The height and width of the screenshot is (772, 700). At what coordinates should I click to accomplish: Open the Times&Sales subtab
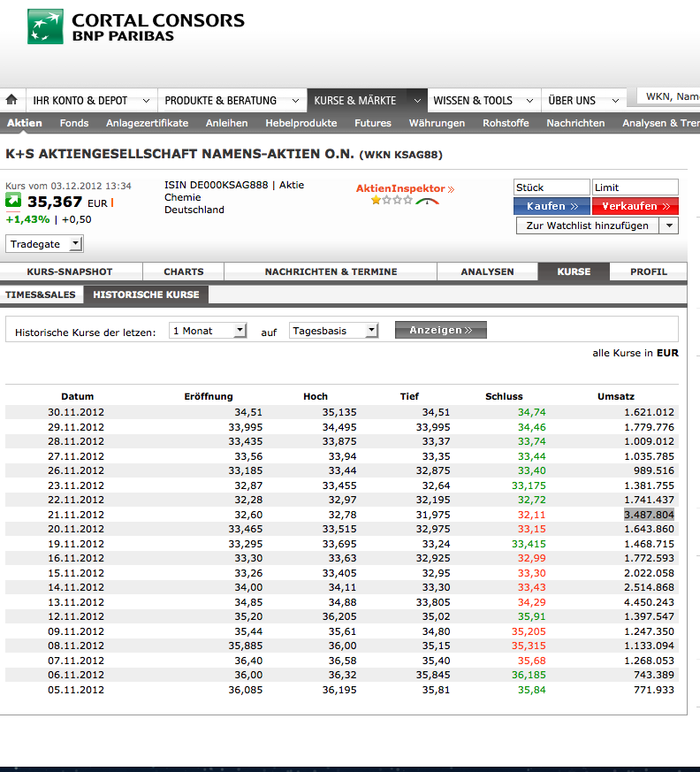[x=41, y=294]
